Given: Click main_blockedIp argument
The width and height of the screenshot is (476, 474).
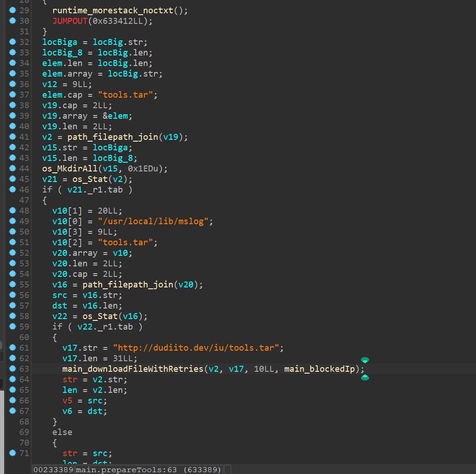Looking at the screenshot, I should (x=319, y=369).
